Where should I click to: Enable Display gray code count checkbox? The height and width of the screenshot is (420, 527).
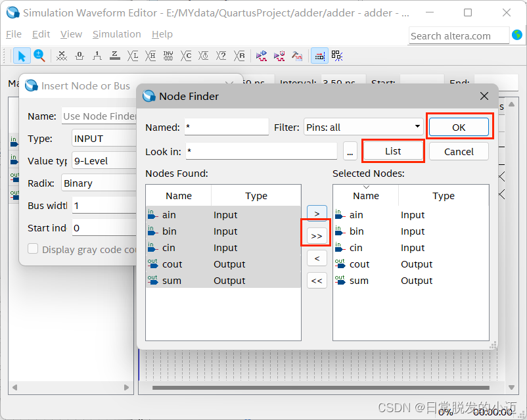pos(33,249)
